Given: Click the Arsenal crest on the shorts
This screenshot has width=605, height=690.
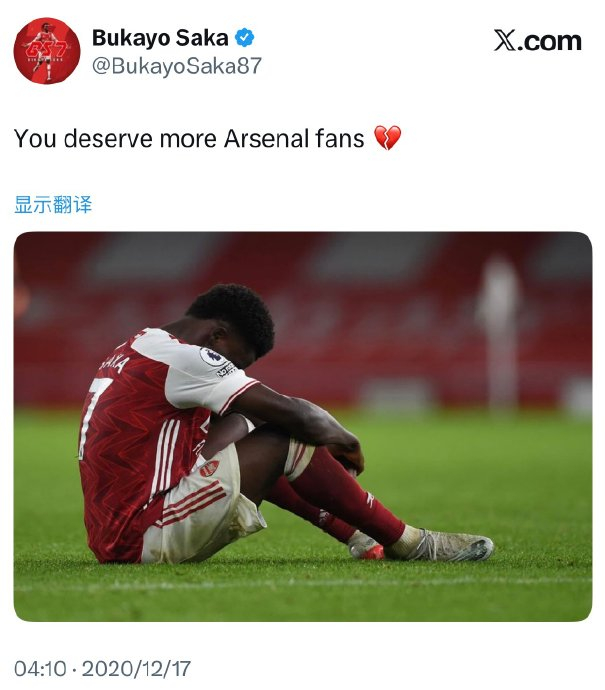Looking at the screenshot, I should tap(208, 468).
